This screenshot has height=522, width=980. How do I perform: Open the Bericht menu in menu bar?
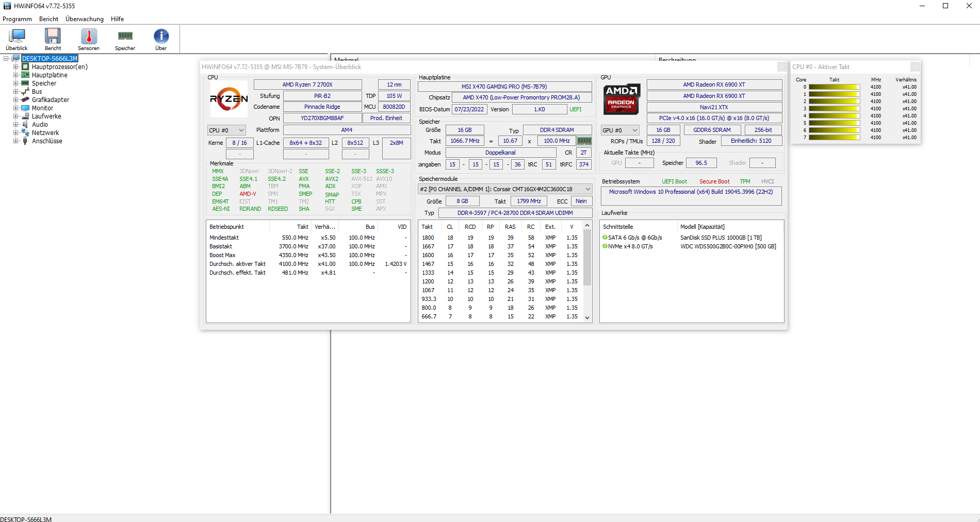click(x=49, y=19)
